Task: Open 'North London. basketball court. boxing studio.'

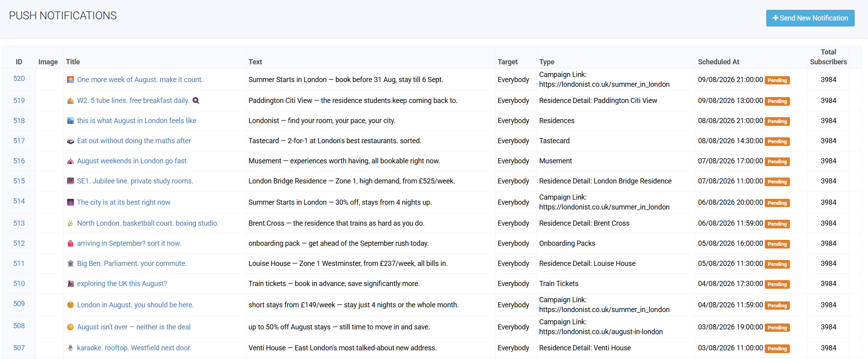Action: tap(148, 223)
